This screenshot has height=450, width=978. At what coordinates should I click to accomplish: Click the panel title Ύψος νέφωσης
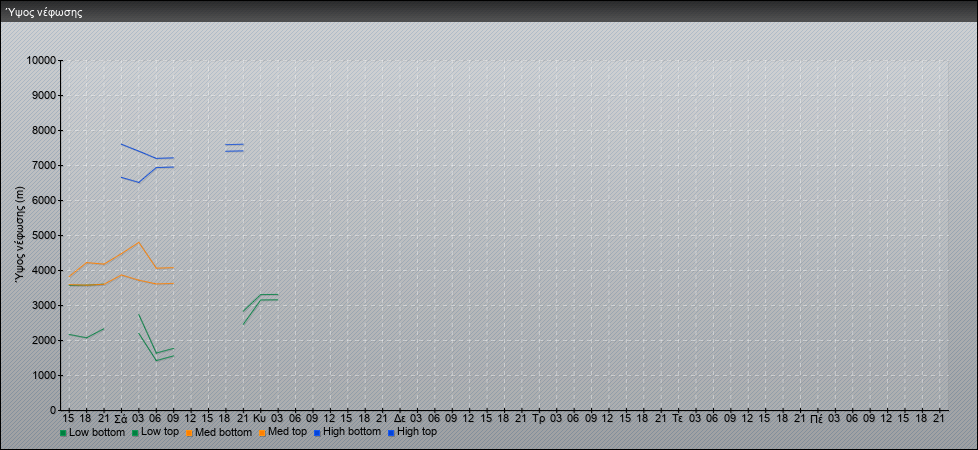pyautogui.click(x=44, y=12)
